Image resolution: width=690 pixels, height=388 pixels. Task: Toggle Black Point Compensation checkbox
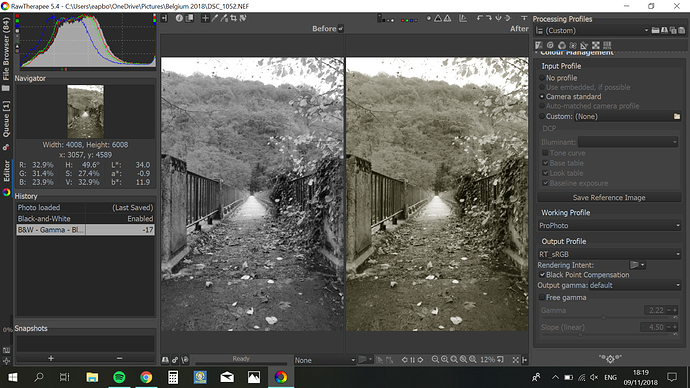[x=542, y=275]
